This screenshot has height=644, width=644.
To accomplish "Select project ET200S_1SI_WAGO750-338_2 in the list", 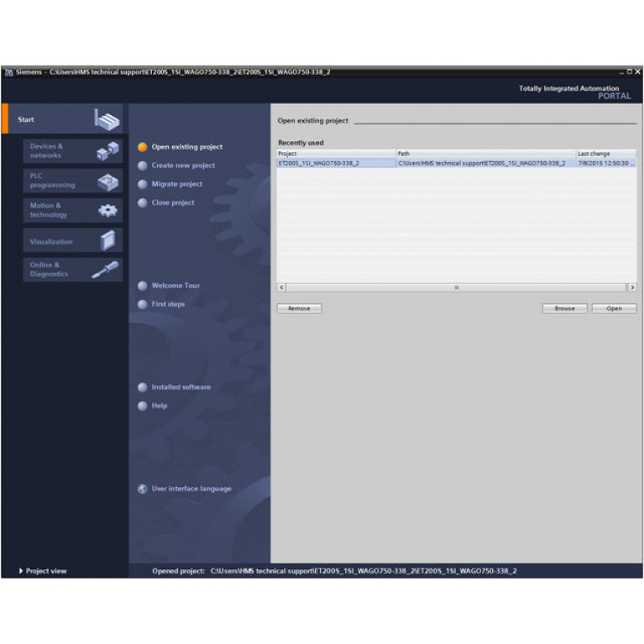I will [336, 164].
